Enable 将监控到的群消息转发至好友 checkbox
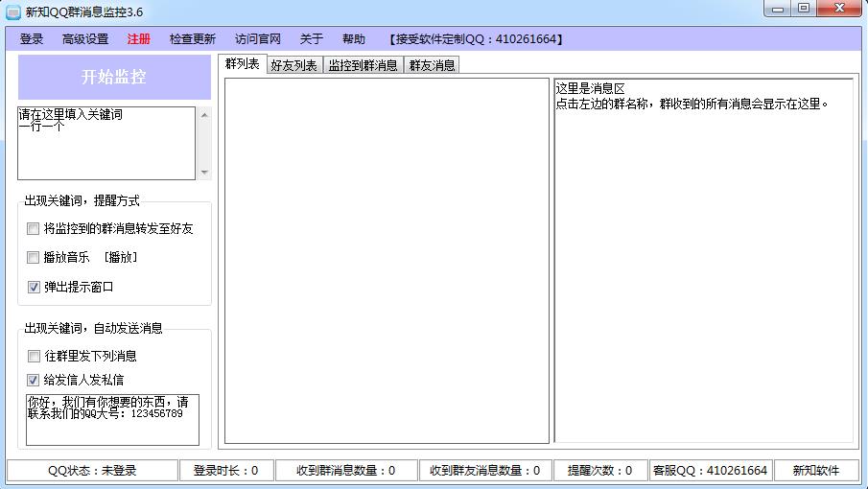Viewport: 868px width, 489px height. 35,229
